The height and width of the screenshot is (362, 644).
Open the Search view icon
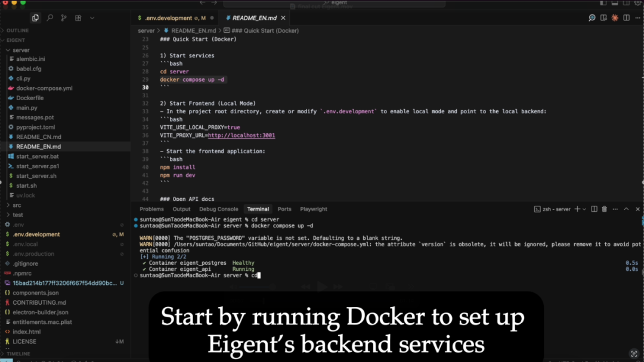tap(49, 18)
